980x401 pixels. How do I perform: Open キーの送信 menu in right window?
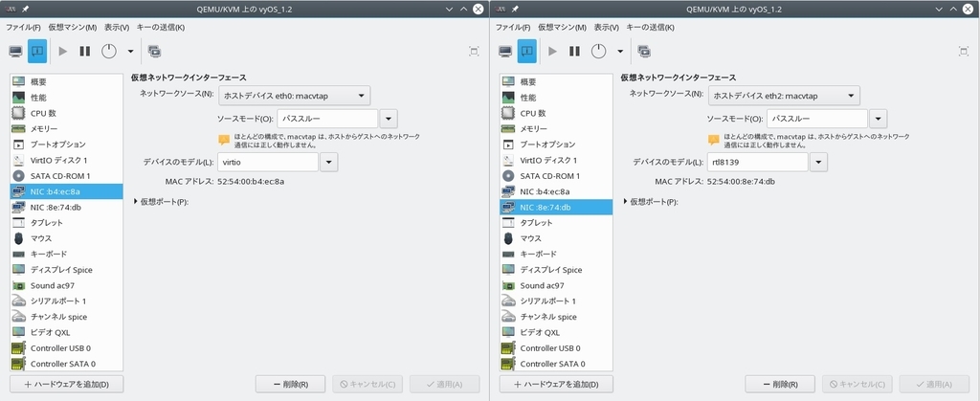pyautogui.click(x=651, y=28)
